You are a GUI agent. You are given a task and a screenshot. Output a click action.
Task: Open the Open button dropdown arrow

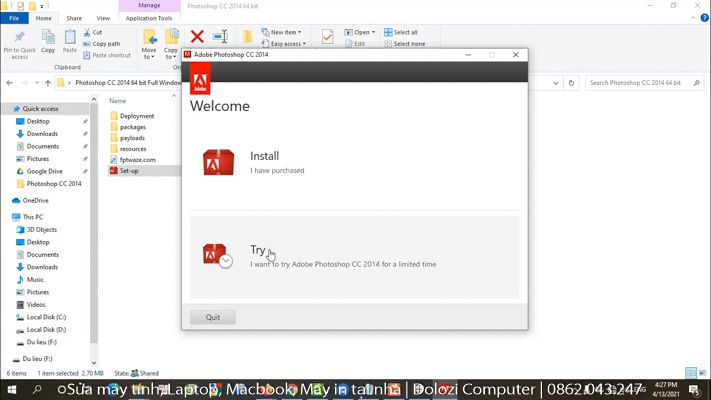coord(373,32)
